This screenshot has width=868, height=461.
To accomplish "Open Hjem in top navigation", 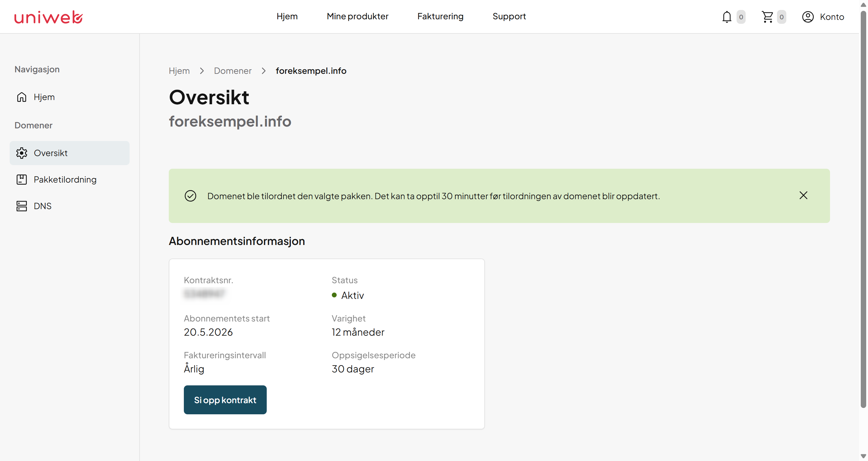I will click(287, 16).
